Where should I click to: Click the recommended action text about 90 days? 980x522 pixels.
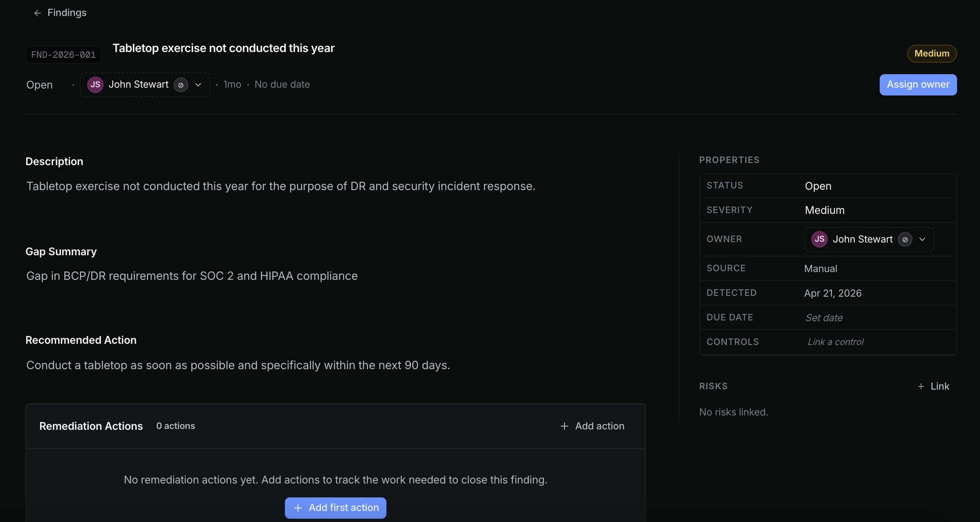238,365
